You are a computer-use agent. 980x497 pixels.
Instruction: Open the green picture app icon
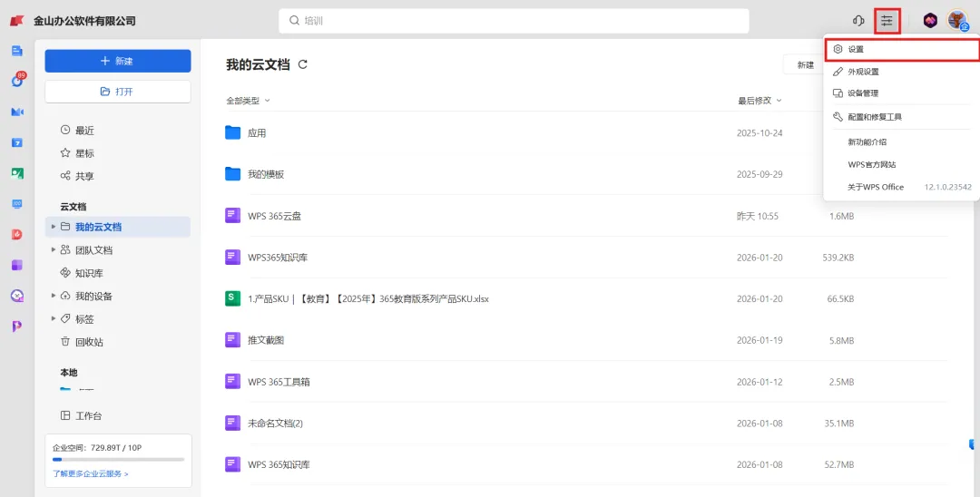(x=17, y=173)
